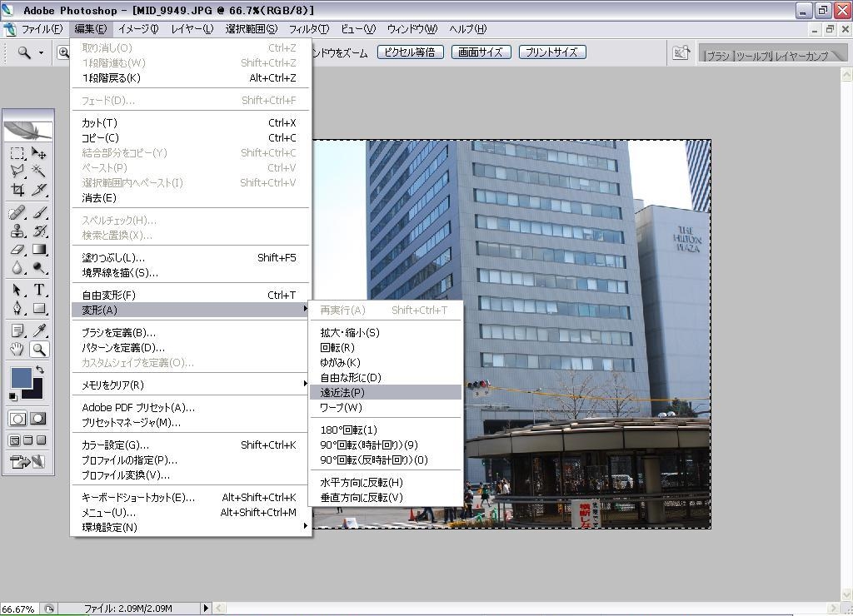This screenshot has height=616, width=853.
Task: Swap foreground and background colors
Action: click(x=39, y=370)
